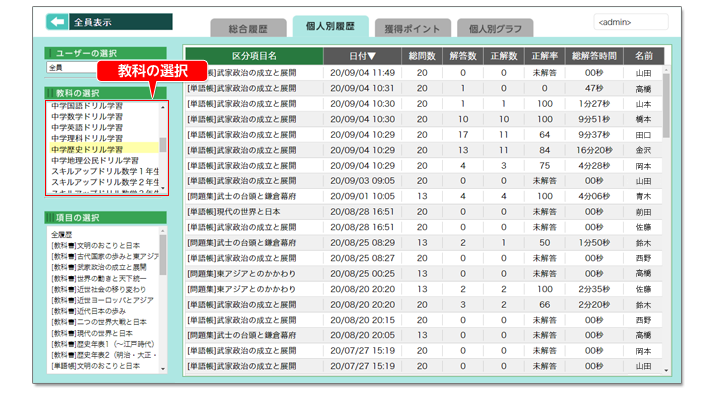Select the 個人別履歴 tab

[x=330, y=26]
